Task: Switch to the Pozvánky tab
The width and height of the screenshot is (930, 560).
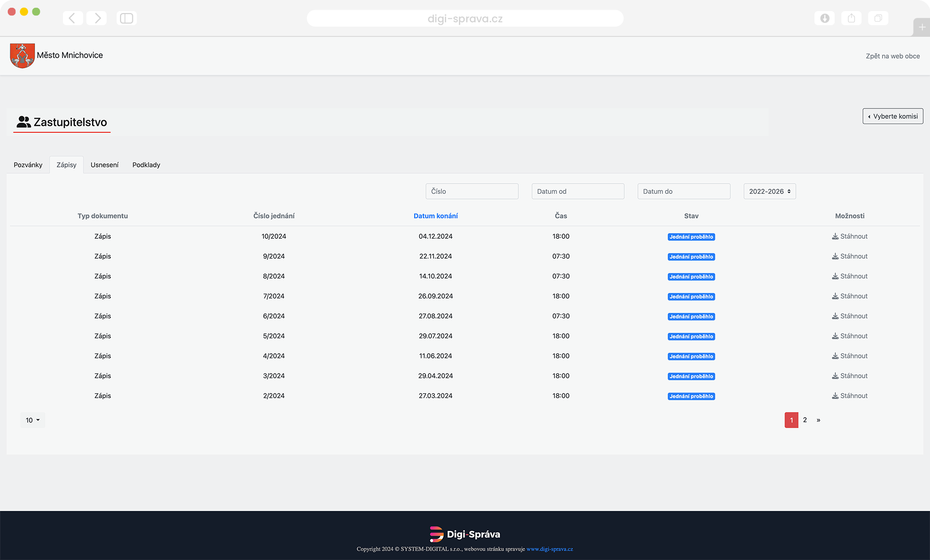Action: point(28,165)
